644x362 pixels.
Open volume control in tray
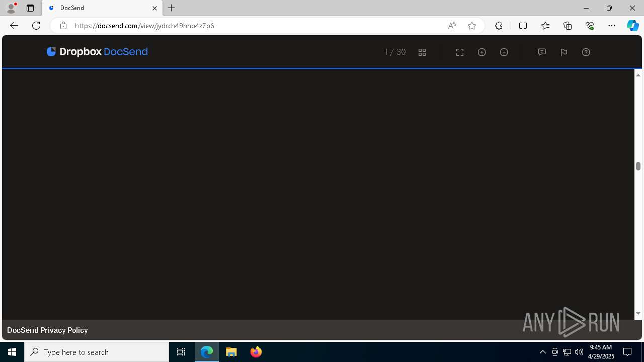point(579,352)
